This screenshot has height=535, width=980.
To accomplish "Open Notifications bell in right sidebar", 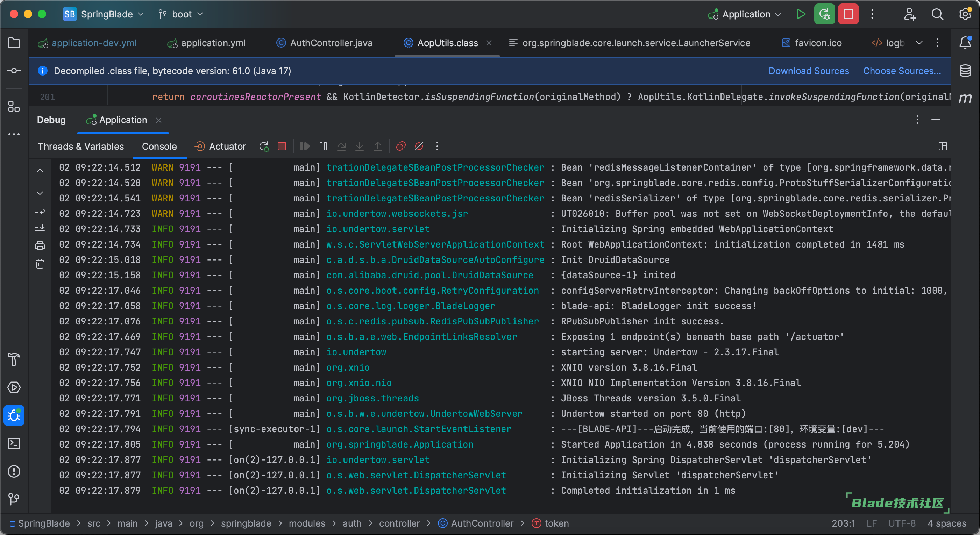I will [x=965, y=43].
